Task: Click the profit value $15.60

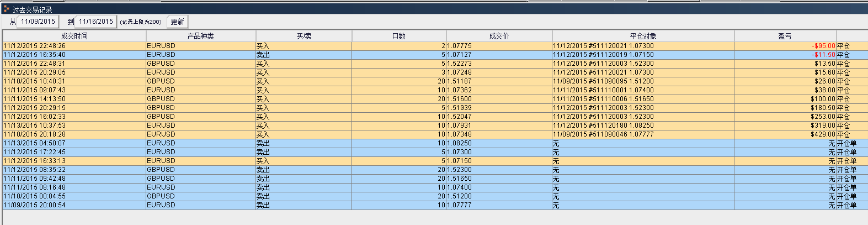Action: [x=825, y=72]
